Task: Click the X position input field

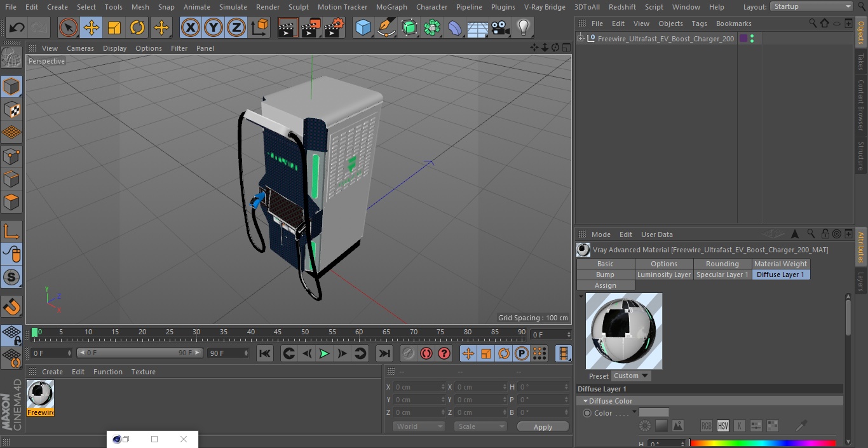Action: click(419, 387)
